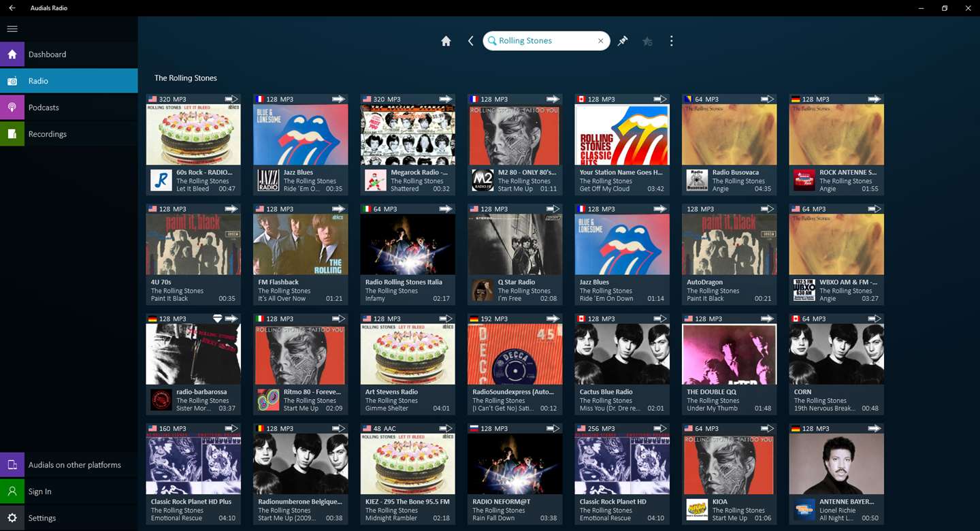Pin the current search with the pin icon
980x531 pixels.
623,41
